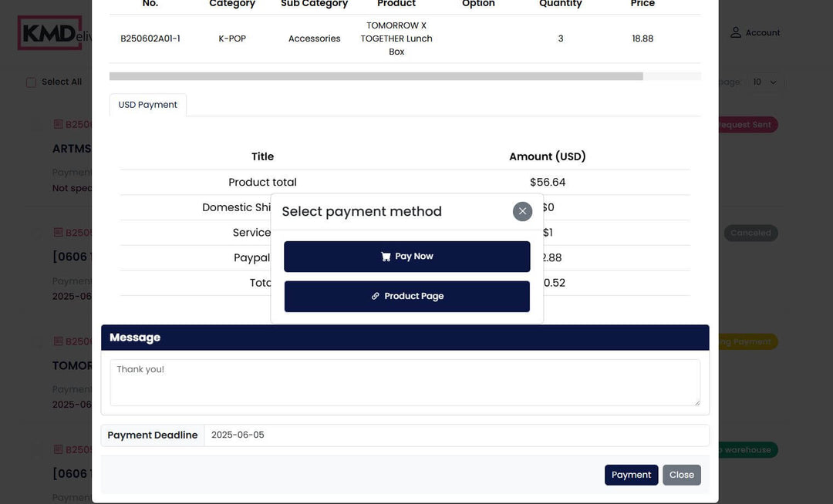Click the product table's horizontal scrollbar
Screen dimensions: 833x504
376,76
